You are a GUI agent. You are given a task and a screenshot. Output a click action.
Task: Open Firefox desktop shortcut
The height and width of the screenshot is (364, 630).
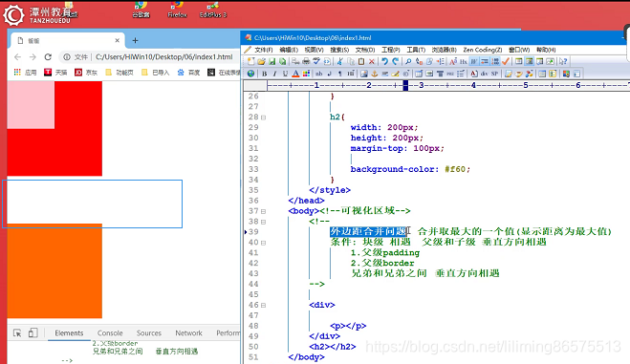tap(177, 10)
